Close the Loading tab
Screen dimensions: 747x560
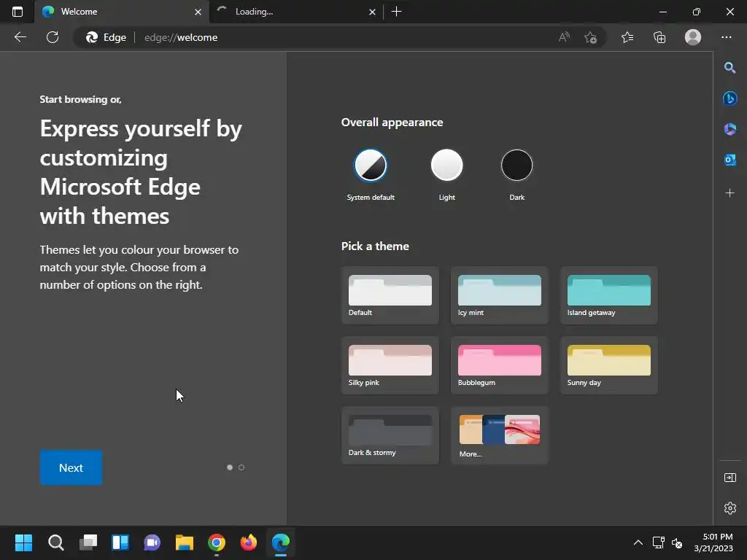[x=373, y=12]
